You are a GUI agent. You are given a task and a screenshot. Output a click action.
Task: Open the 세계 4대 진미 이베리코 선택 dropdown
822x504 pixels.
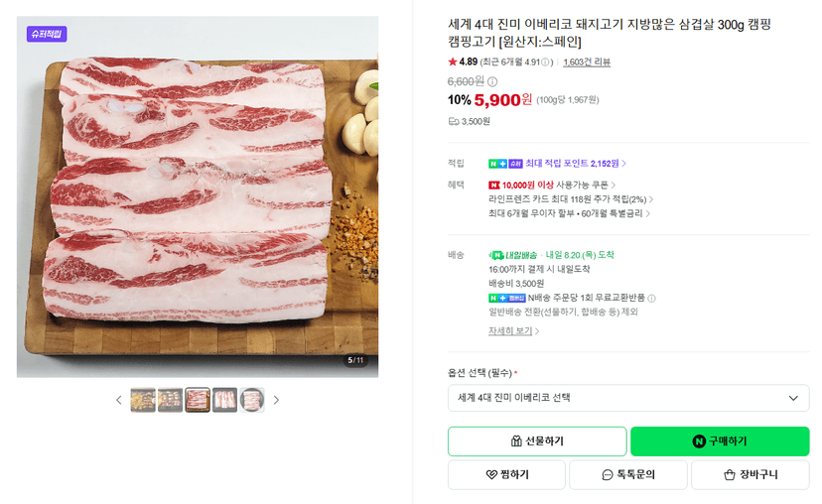(x=628, y=398)
